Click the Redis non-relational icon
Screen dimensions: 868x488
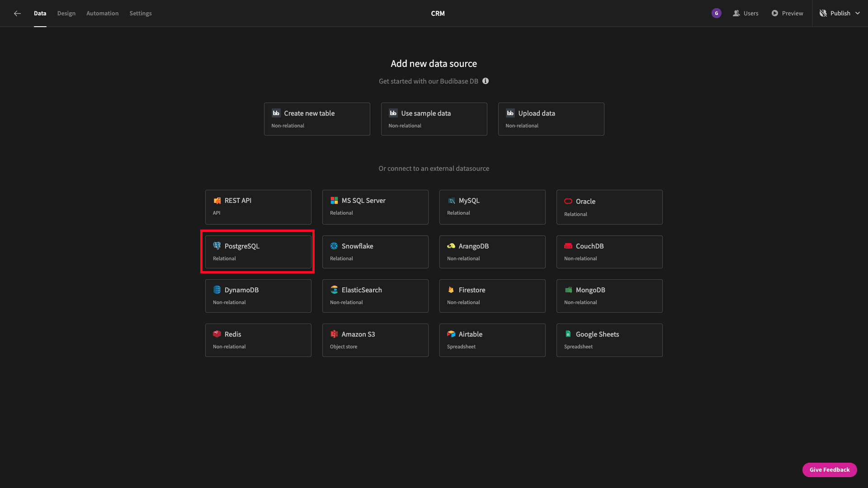(217, 334)
